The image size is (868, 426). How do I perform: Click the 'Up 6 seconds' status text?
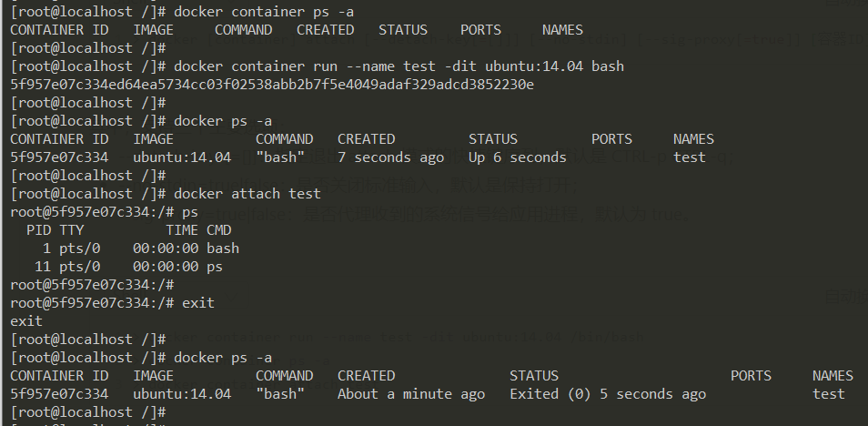coord(517,157)
